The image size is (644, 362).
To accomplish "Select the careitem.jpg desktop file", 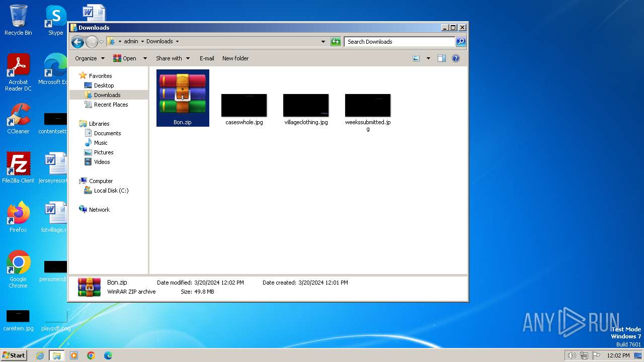I will [18, 320].
